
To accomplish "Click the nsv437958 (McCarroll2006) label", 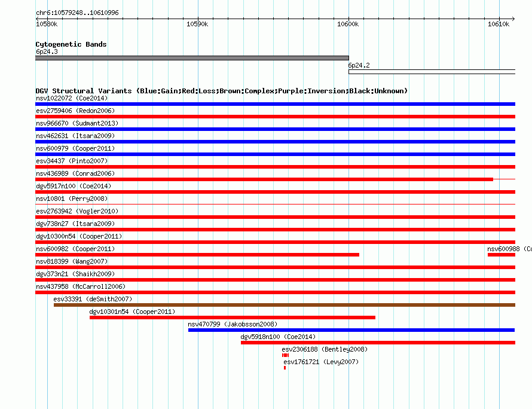I will 81,287.
